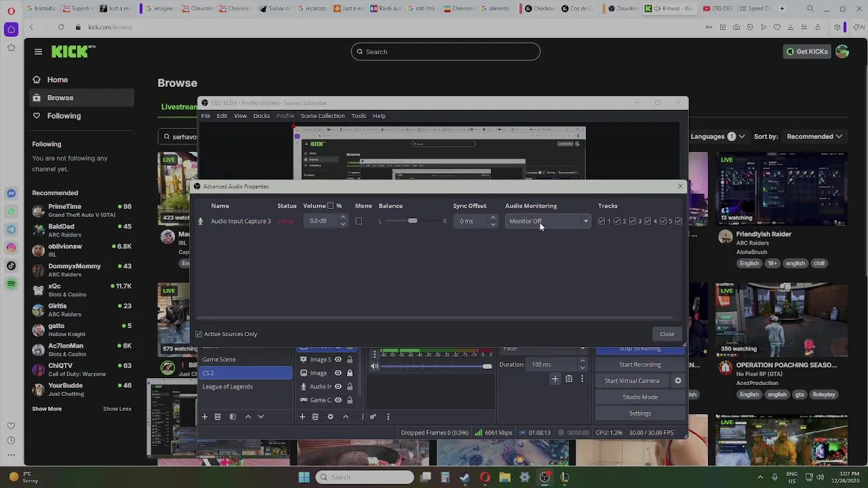Uncheck track 4 checkbox
The image size is (868, 488).
[x=648, y=221]
